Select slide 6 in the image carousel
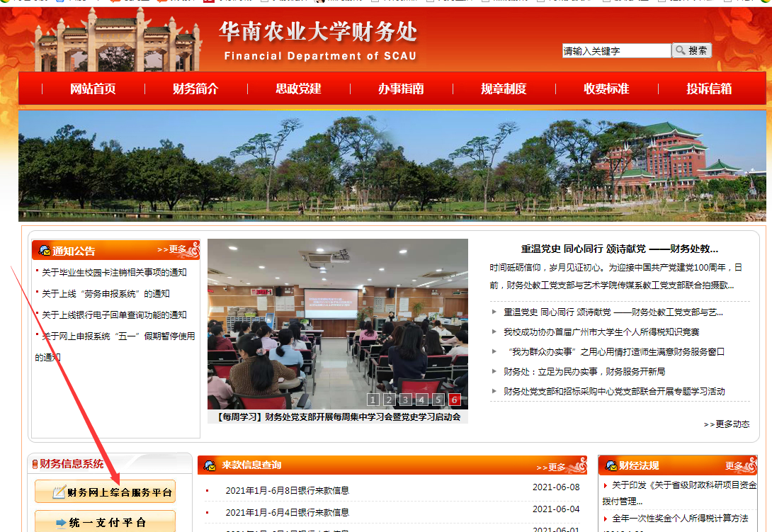This screenshot has width=772, height=532. 455,400
